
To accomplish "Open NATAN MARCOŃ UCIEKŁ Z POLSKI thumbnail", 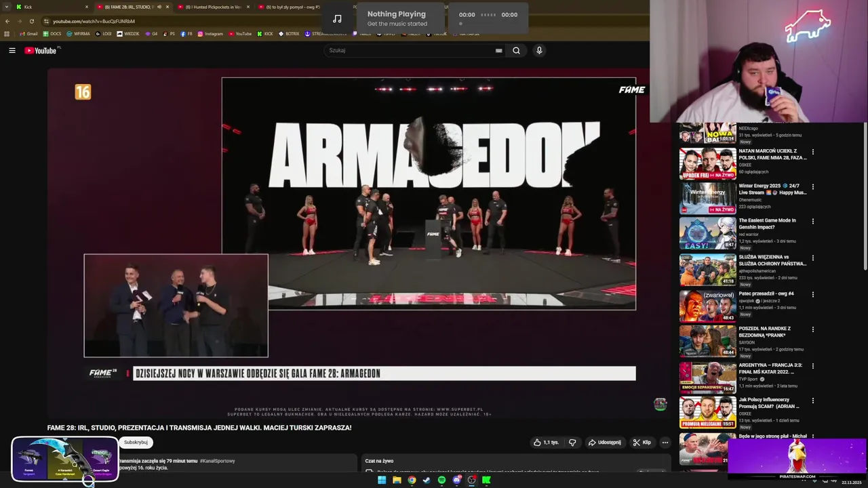I will [x=708, y=163].
